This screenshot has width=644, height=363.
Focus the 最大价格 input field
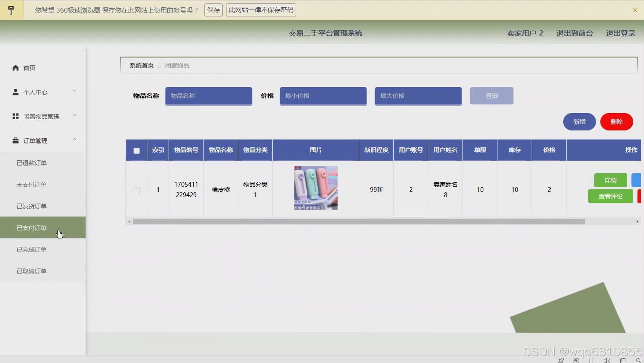(x=418, y=96)
